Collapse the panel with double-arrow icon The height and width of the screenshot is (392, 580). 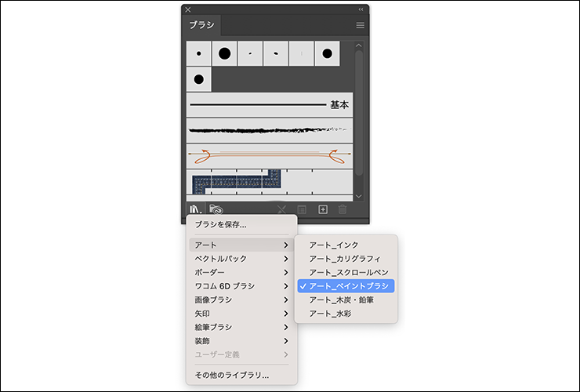[x=361, y=9]
